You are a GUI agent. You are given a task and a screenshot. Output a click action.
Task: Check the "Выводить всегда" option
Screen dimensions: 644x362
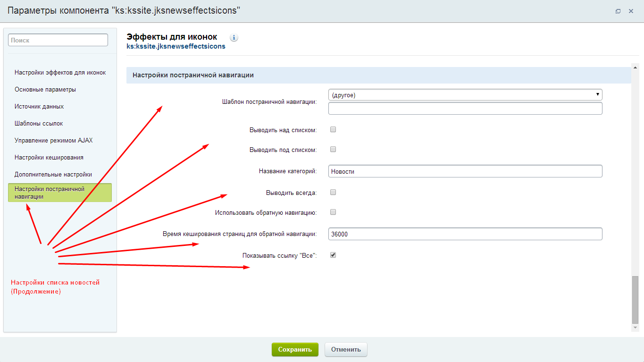click(x=333, y=192)
